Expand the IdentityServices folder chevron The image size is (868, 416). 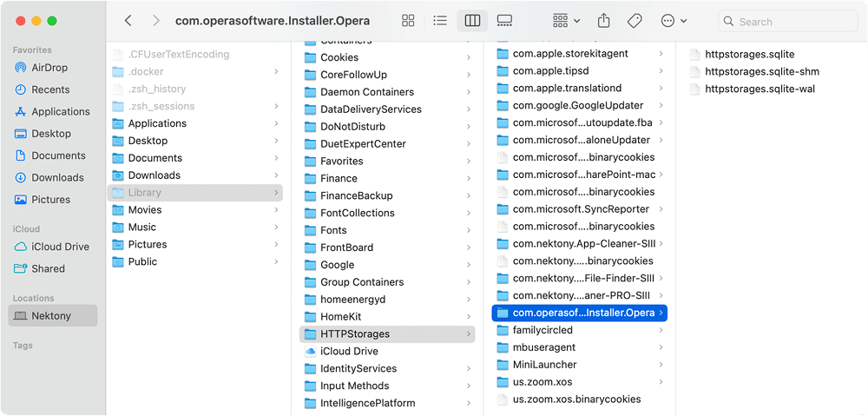point(469,369)
